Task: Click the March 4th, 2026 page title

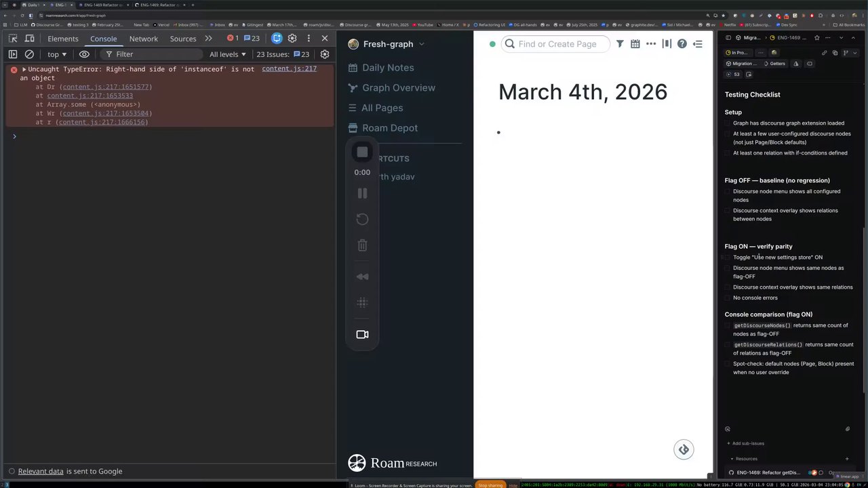Action: point(583,92)
